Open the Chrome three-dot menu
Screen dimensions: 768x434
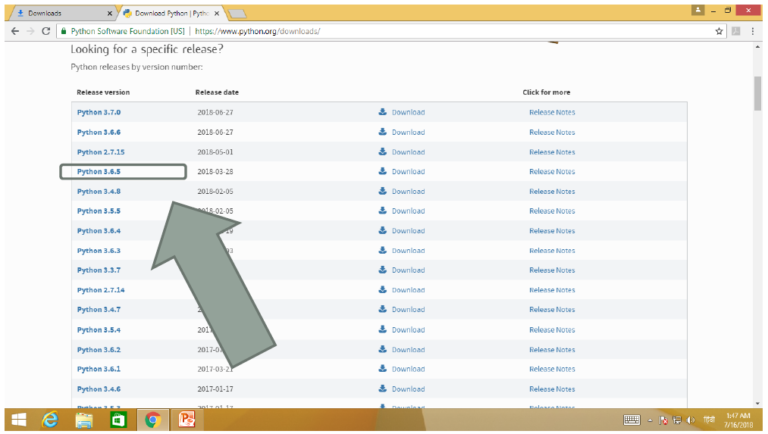tap(753, 31)
